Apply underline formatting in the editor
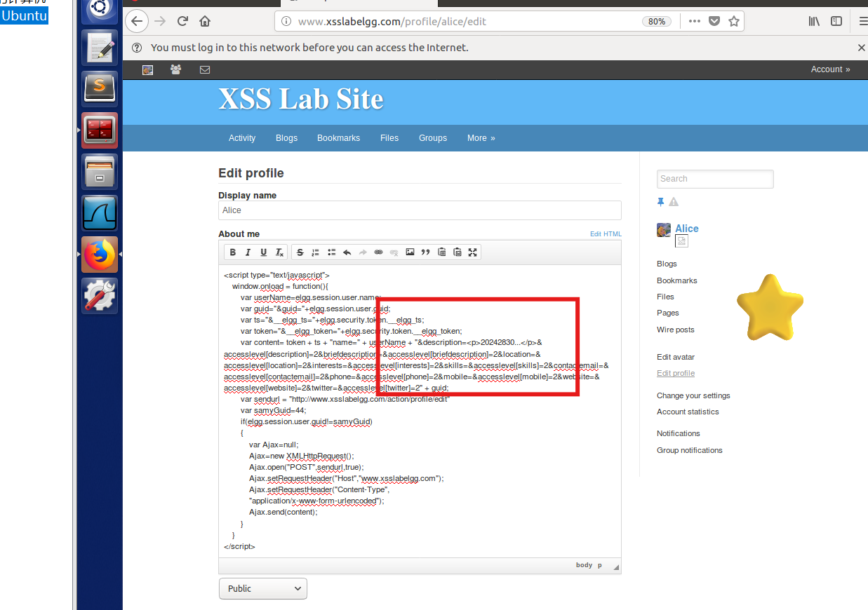Screen dimensions: 868x610 point(264,252)
